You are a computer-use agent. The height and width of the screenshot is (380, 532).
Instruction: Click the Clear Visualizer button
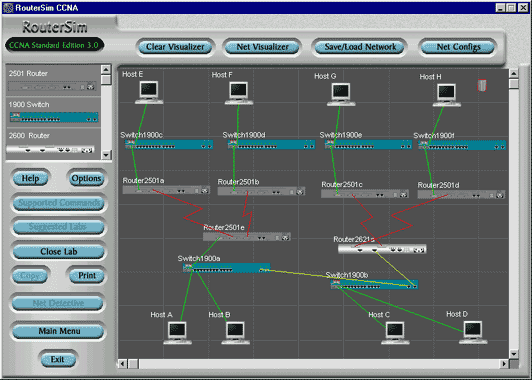[x=175, y=47]
